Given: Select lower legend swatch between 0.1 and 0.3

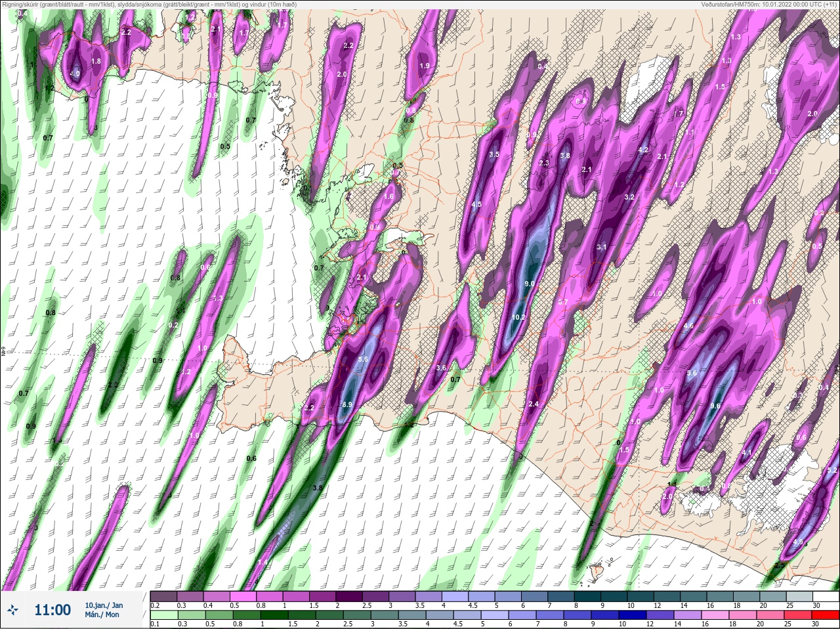Looking at the screenshot, I should click(163, 615).
